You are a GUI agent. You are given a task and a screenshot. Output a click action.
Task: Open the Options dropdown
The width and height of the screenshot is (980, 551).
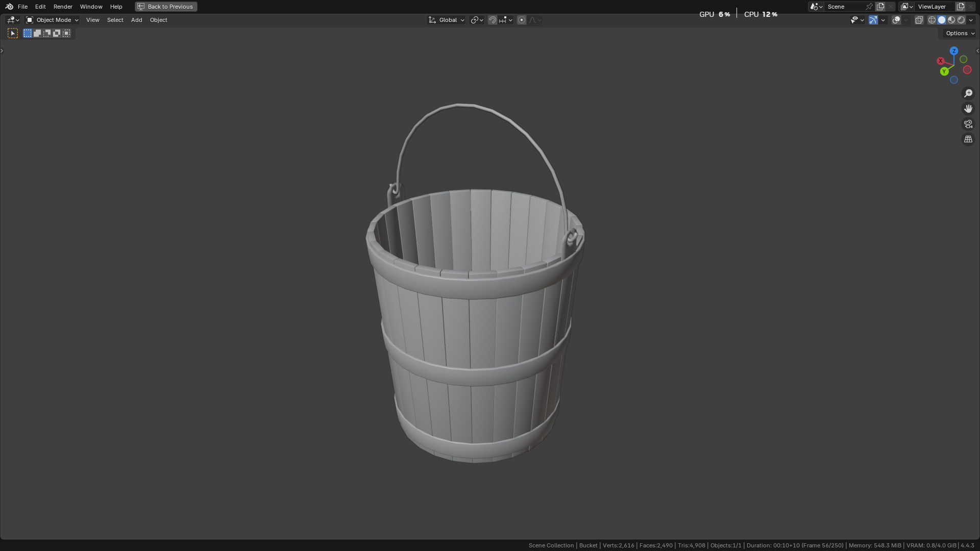point(960,33)
